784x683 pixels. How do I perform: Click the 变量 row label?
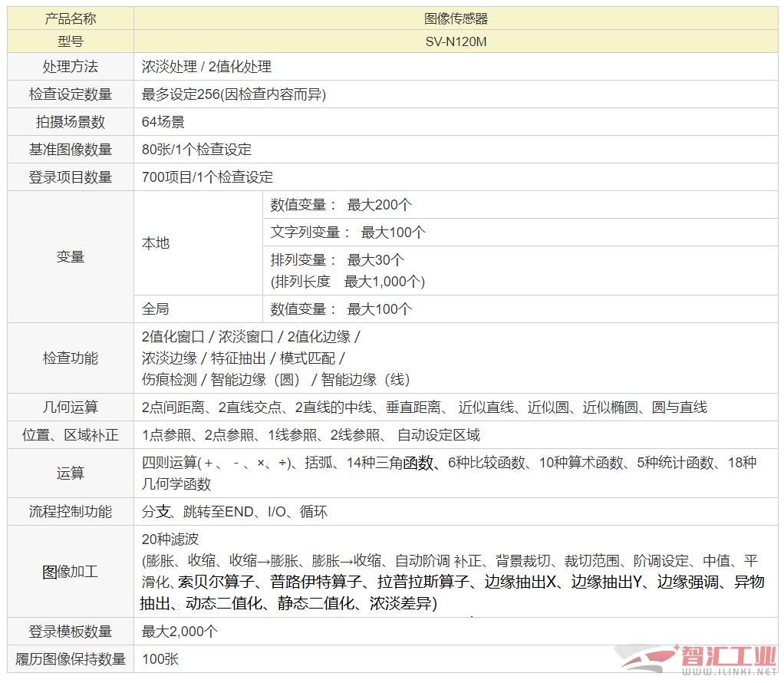tap(71, 257)
